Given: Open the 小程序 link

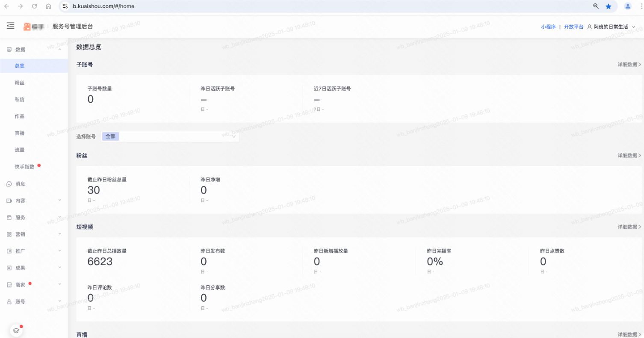Looking at the screenshot, I should click(548, 27).
